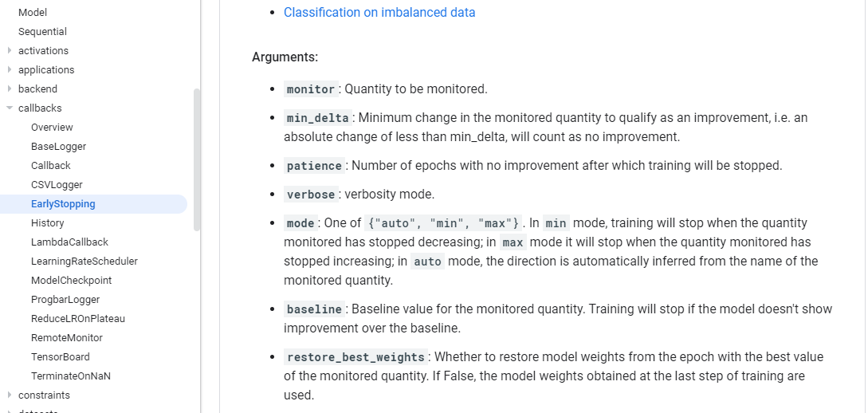Select the Callback sidebar entry
The height and width of the screenshot is (413, 868).
click(51, 166)
